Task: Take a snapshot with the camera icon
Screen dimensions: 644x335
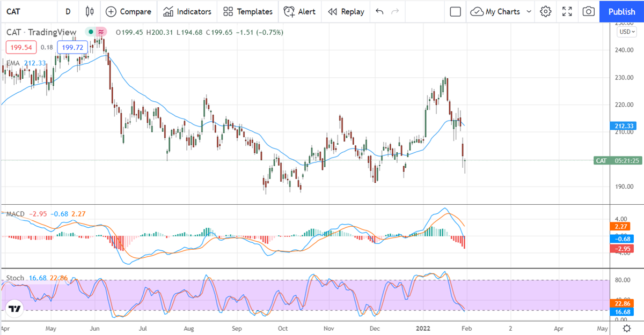Action: 589,11
